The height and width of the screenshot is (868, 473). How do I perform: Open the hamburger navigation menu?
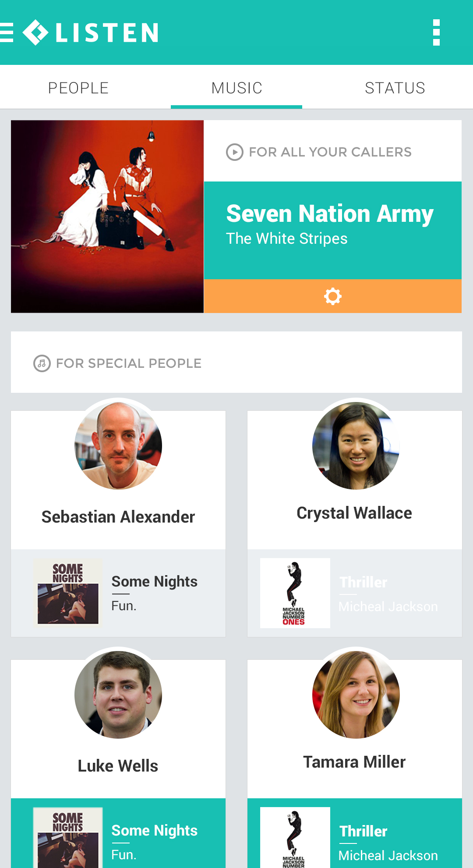coord(7,33)
